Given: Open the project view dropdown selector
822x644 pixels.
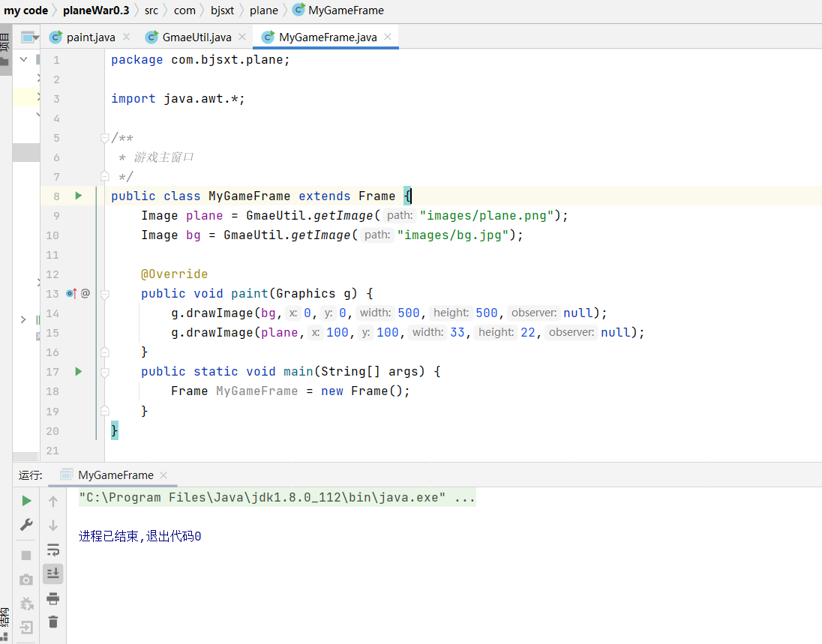Looking at the screenshot, I should click(30, 37).
